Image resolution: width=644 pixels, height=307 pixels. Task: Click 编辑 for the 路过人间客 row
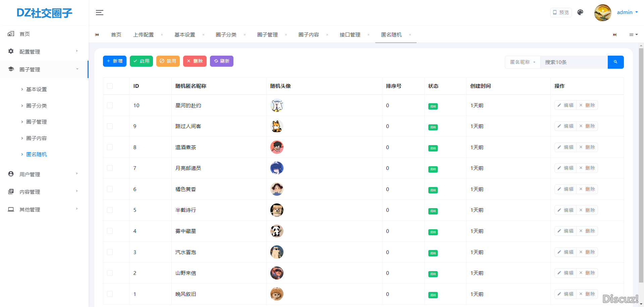click(566, 126)
